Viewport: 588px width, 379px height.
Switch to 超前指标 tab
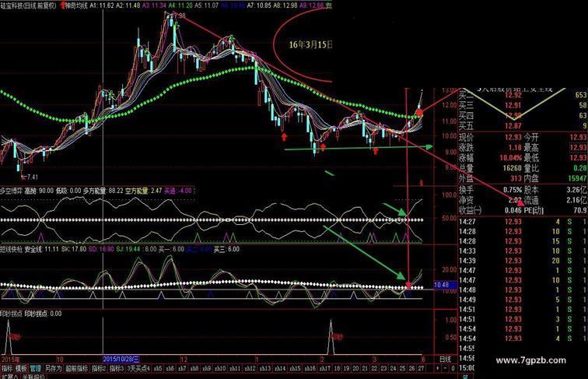click(x=76, y=368)
